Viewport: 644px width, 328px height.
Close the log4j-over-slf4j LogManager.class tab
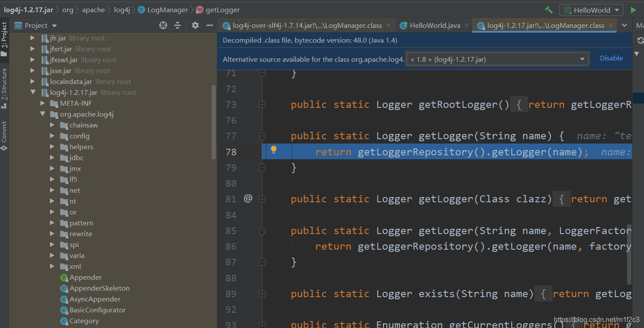click(x=389, y=26)
